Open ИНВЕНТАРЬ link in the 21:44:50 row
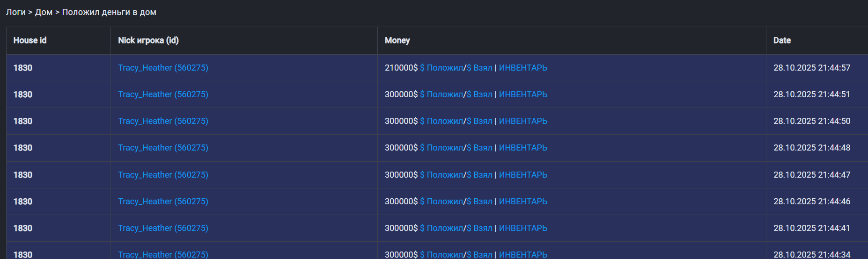Screen dimensions: 868x259 point(523,121)
